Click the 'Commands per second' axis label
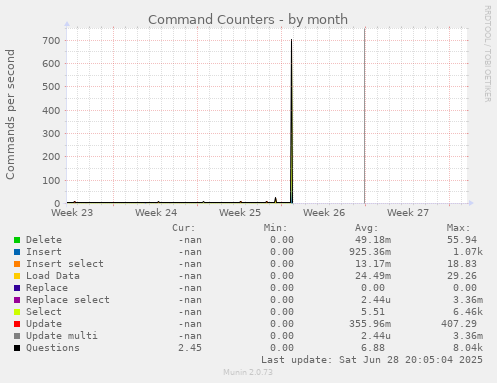 tap(10, 114)
